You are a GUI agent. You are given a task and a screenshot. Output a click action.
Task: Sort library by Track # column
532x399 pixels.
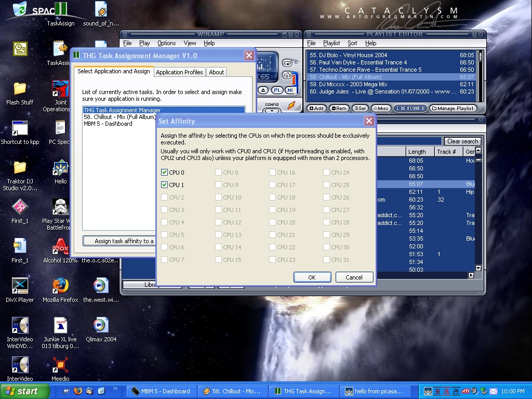449,152
